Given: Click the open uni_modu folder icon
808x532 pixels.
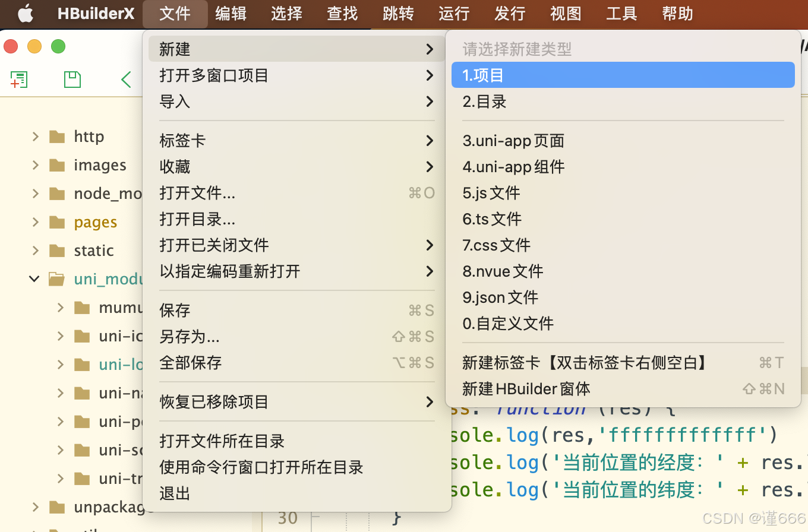Looking at the screenshot, I should click(x=57, y=279).
